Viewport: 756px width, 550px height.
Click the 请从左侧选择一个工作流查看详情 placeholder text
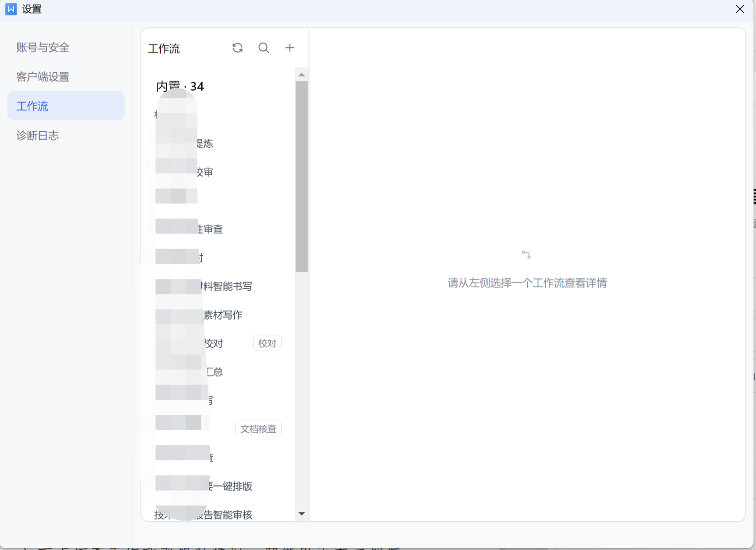click(527, 283)
